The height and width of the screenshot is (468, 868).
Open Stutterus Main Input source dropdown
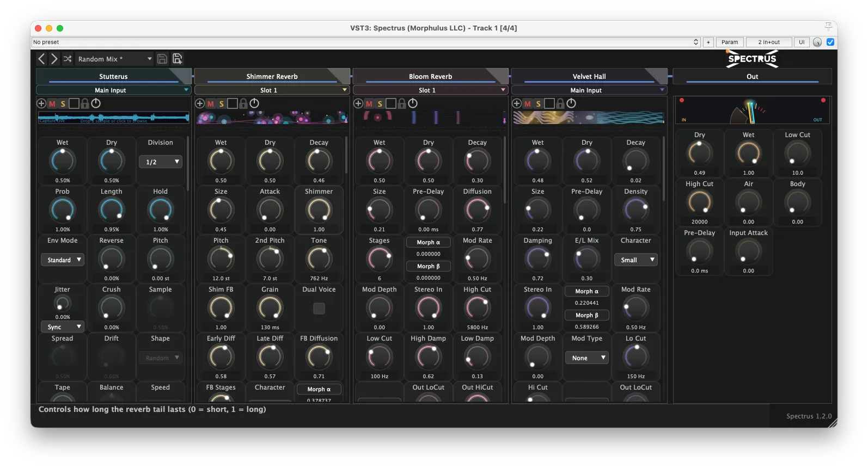(113, 90)
